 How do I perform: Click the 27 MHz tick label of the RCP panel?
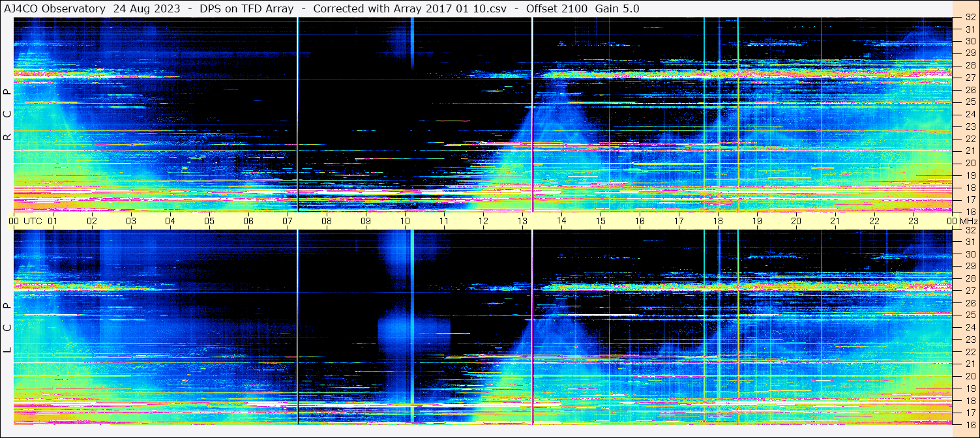[x=970, y=78]
